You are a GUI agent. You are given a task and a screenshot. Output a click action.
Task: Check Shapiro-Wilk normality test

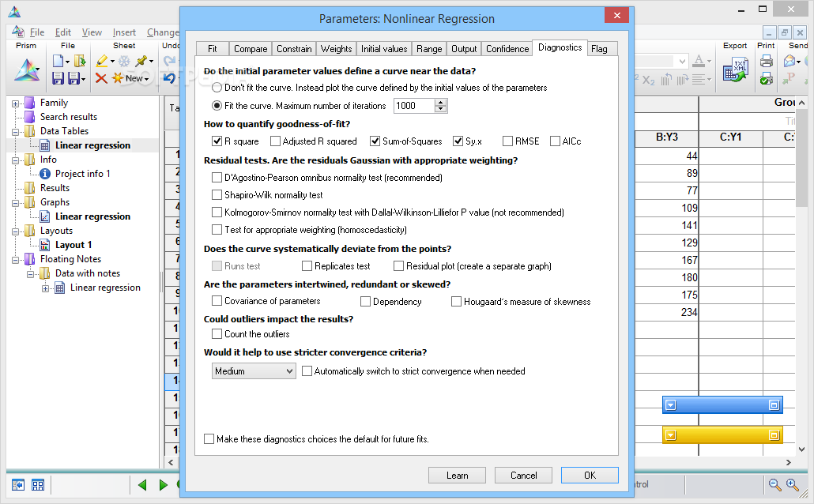pos(217,195)
